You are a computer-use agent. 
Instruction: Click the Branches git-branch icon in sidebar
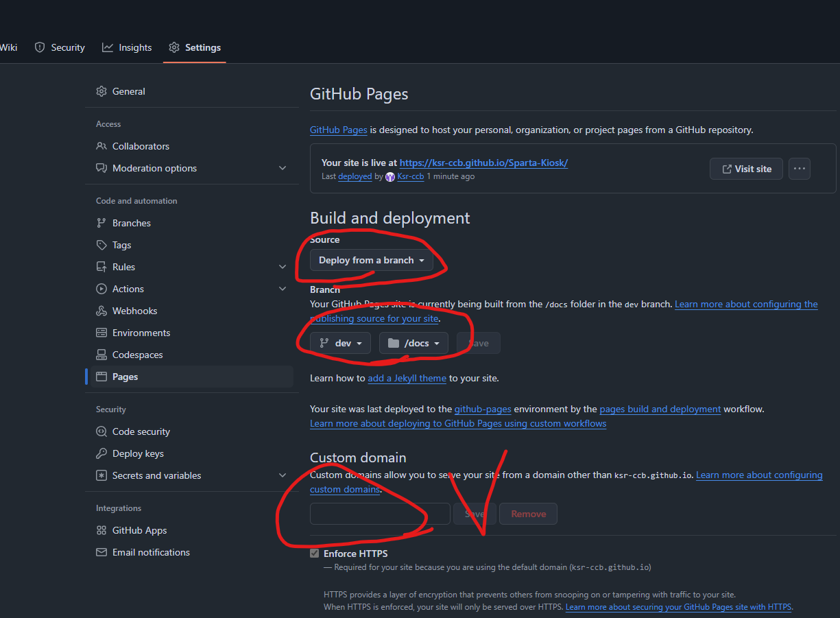(x=101, y=223)
